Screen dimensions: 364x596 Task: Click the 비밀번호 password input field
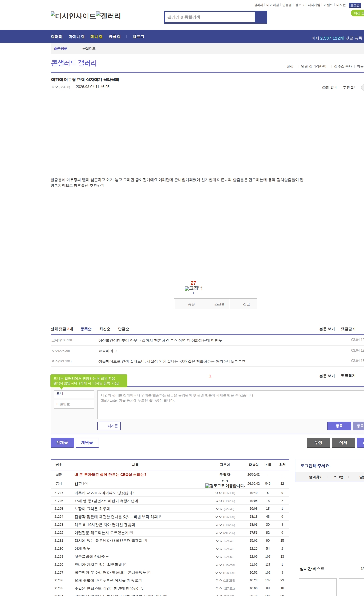(x=74, y=404)
